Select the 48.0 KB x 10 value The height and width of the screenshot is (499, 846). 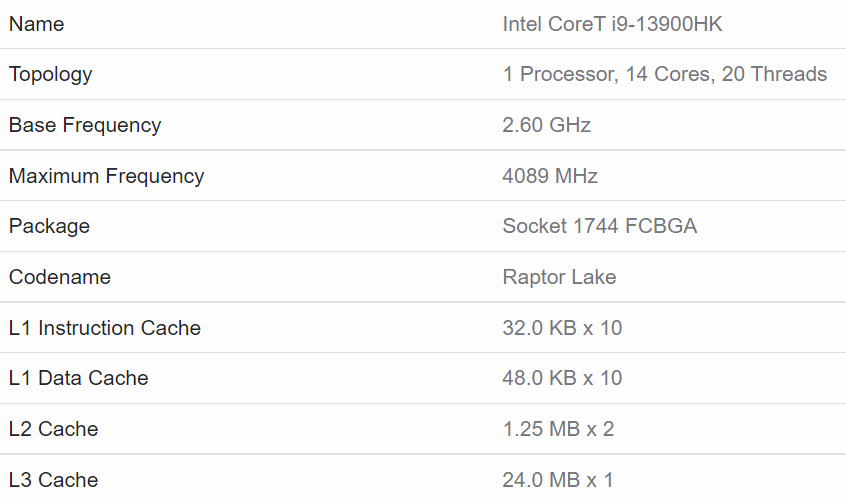pyautogui.click(x=562, y=378)
